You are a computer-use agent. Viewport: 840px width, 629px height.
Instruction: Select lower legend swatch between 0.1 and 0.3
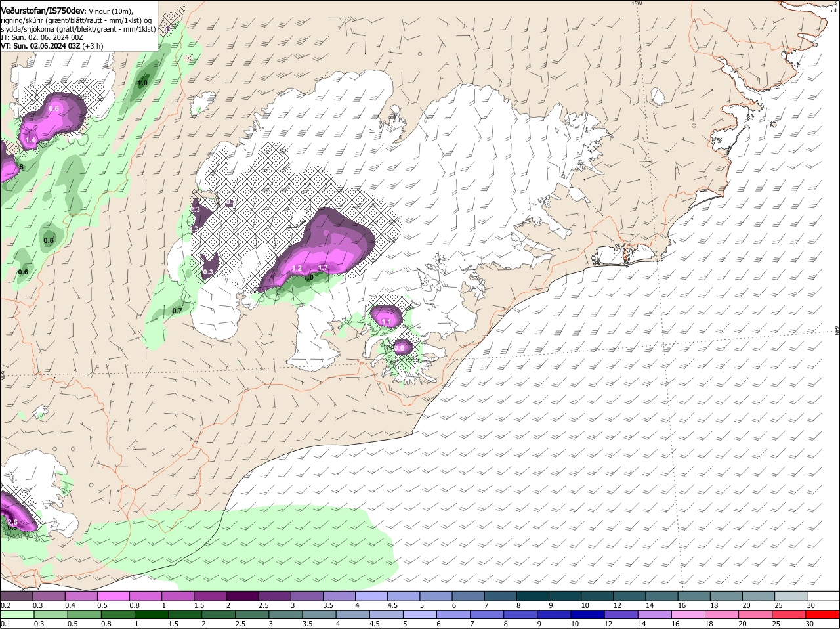17,615
